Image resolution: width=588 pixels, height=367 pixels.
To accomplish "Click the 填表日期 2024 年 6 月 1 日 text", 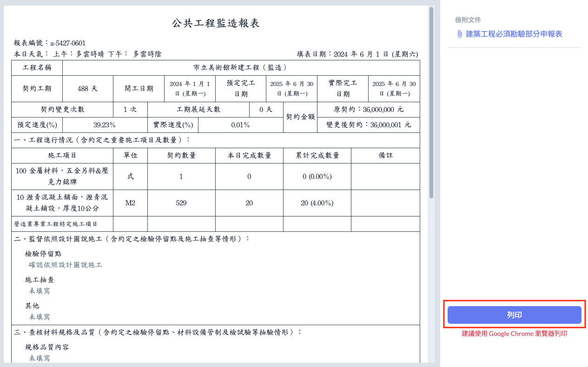I will click(x=357, y=54).
